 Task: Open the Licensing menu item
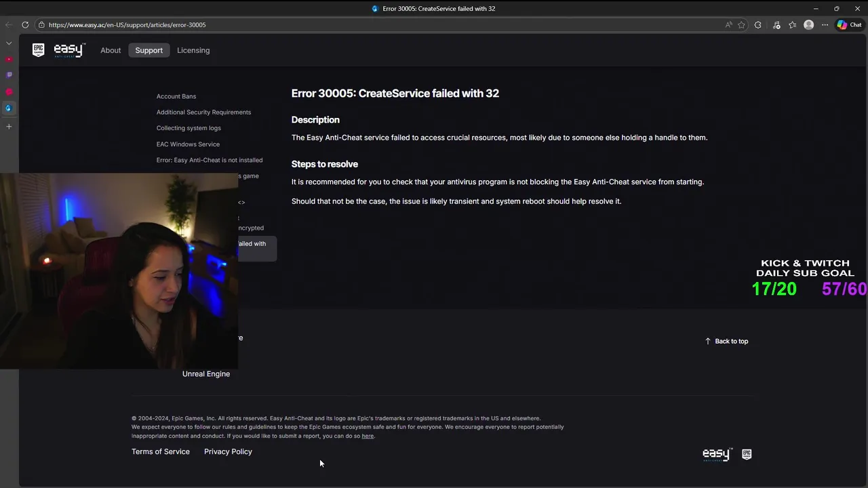[193, 50]
